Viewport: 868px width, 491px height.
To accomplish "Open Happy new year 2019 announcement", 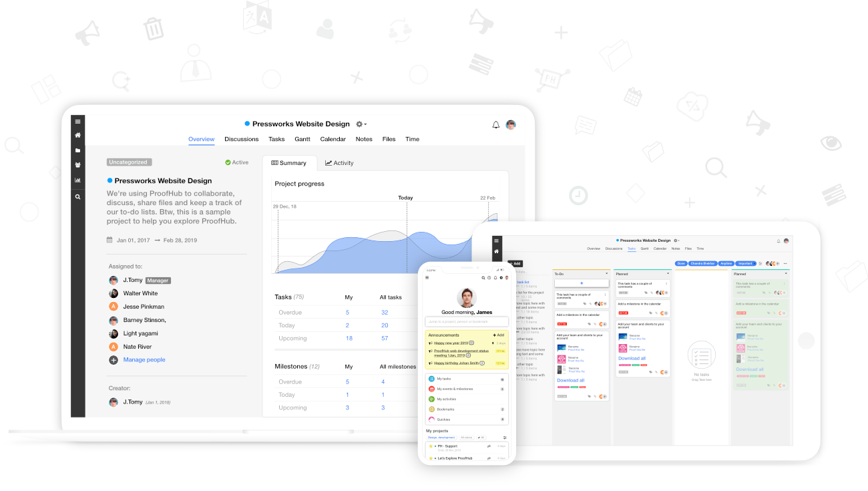I will click(x=453, y=343).
